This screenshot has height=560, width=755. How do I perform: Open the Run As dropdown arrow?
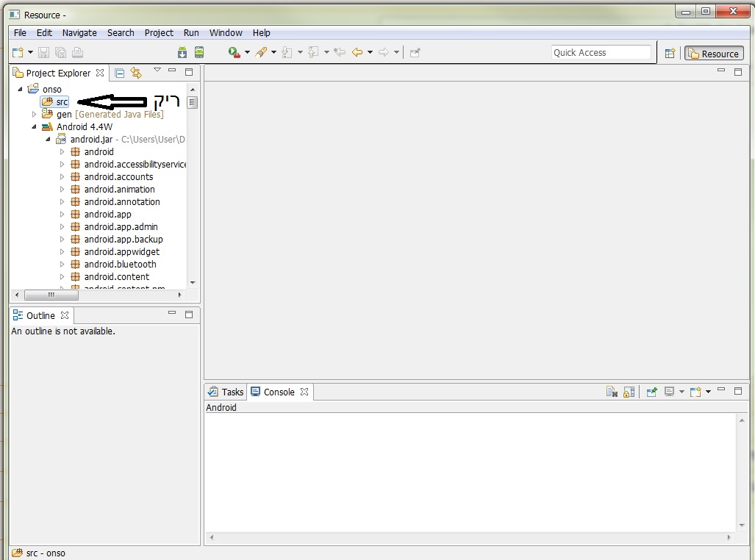click(x=247, y=52)
